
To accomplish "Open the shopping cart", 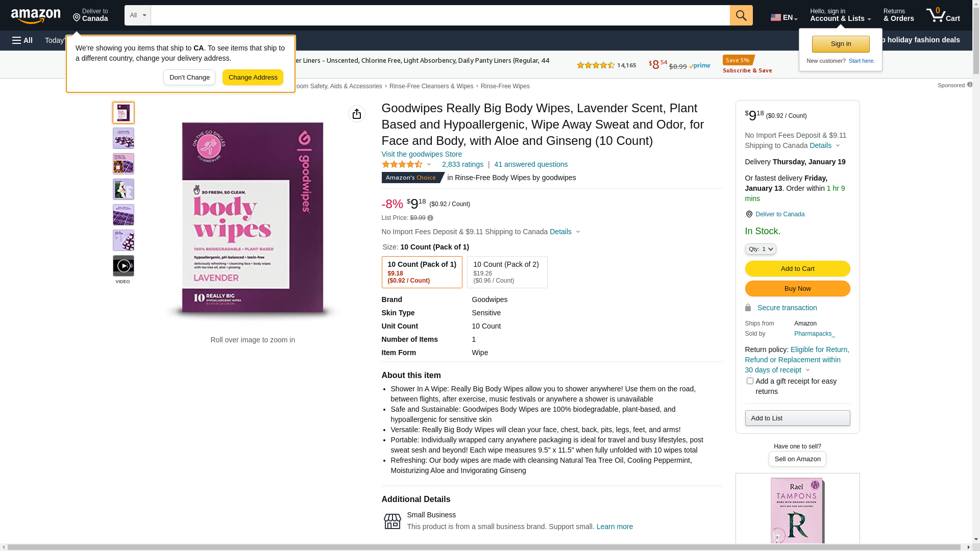I will point(943,15).
